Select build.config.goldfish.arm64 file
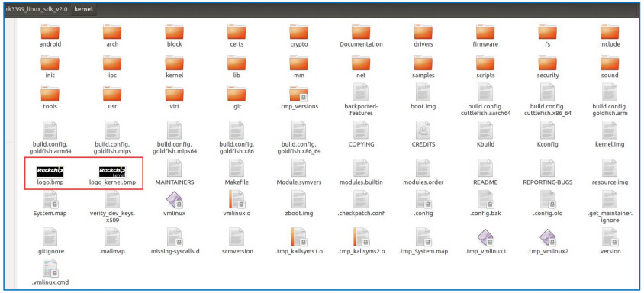Viewport: 644px width, 293px height. [x=50, y=130]
